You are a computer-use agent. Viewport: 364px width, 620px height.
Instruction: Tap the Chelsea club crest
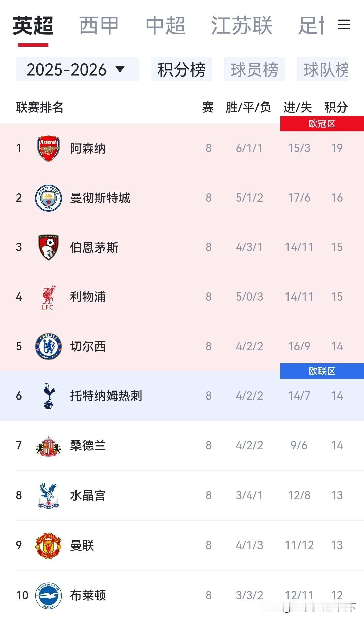coord(49,346)
